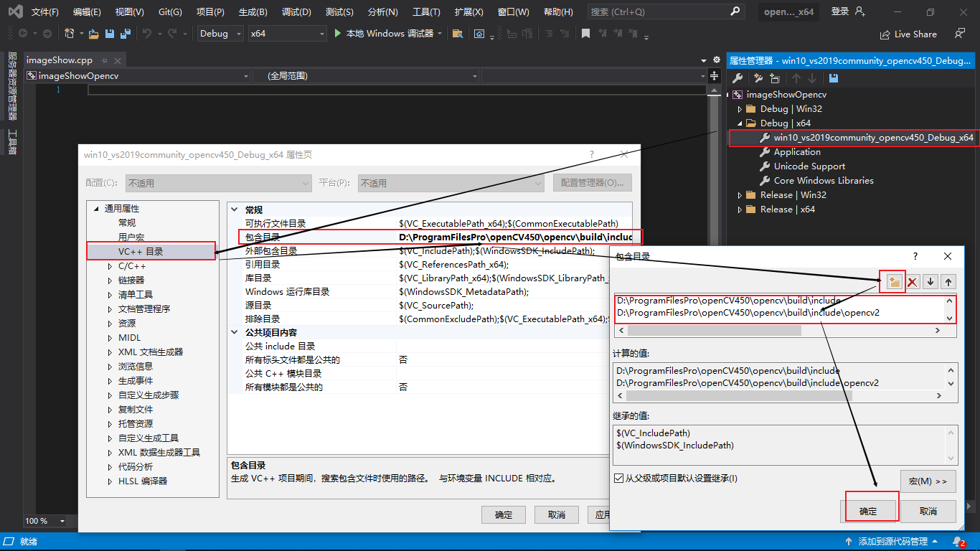This screenshot has height=551, width=980.
Task: Click the New Project toolbar icon
Action: point(69,33)
